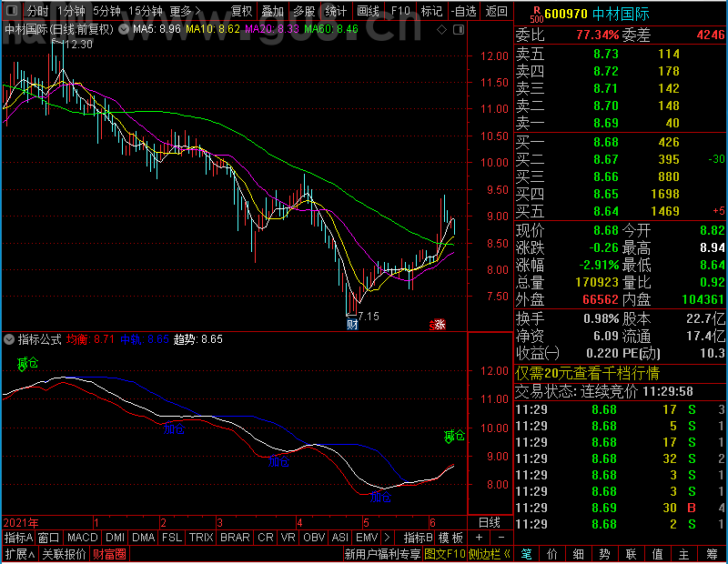
Task: Switch indicator to CR
Action: [x=265, y=538]
